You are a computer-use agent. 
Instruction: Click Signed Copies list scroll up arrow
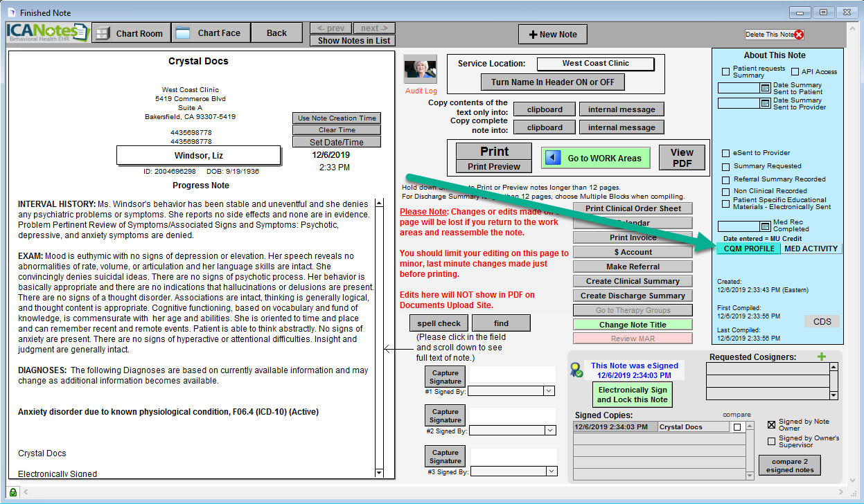click(x=750, y=427)
